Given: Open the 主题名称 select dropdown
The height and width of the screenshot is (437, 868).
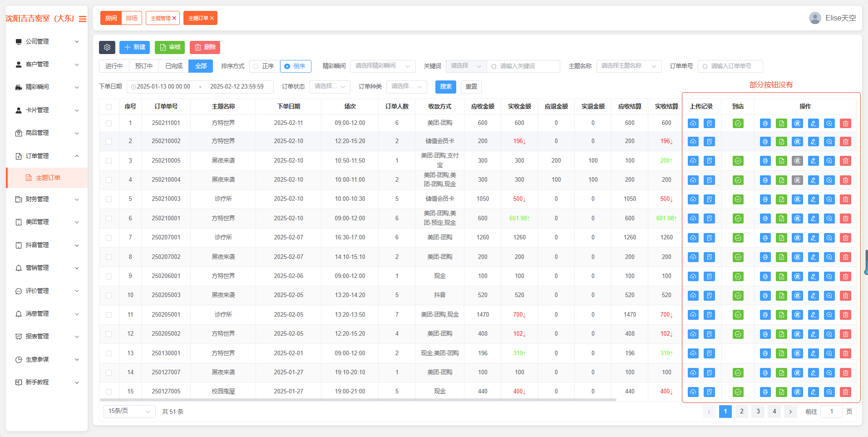Looking at the screenshot, I should (629, 66).
